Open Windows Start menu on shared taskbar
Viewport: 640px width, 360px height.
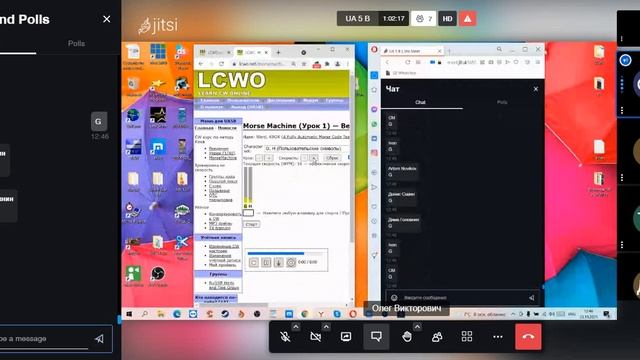[129, 314]
